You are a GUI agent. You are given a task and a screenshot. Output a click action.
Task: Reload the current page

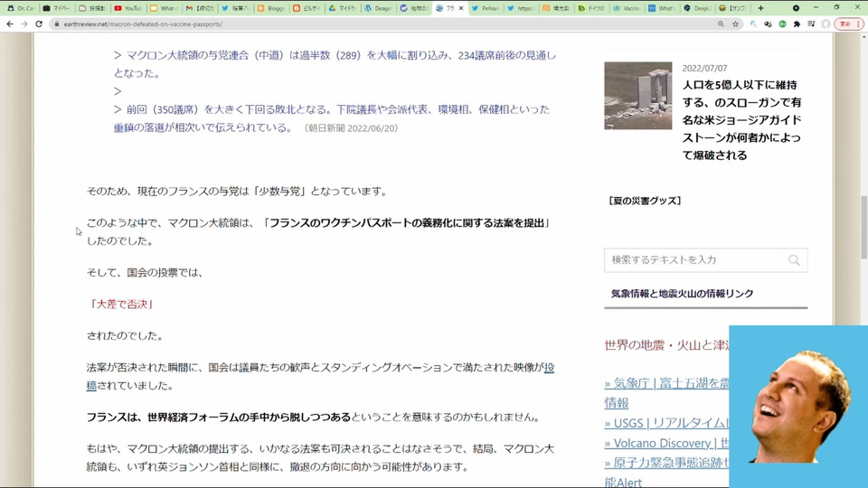39,23
